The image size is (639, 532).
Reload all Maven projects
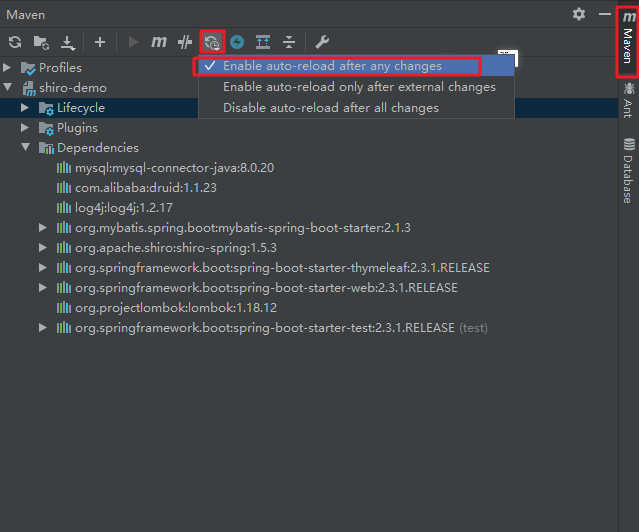[15, 42]
